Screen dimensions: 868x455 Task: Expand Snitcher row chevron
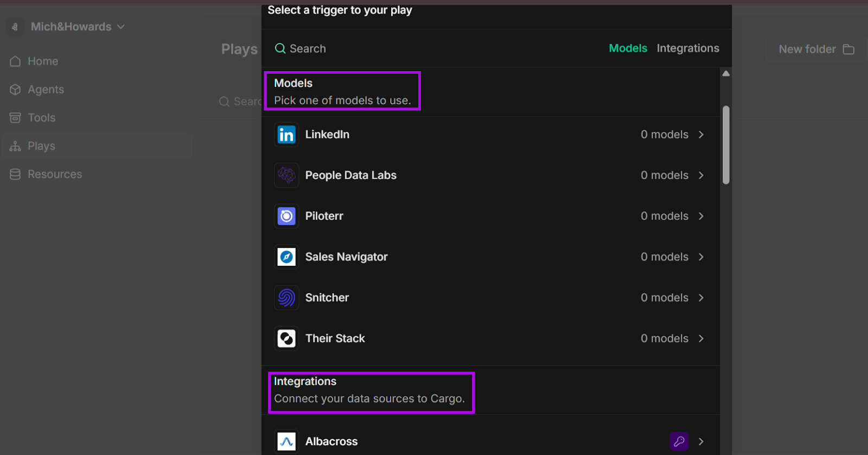[x=701, y=298]
